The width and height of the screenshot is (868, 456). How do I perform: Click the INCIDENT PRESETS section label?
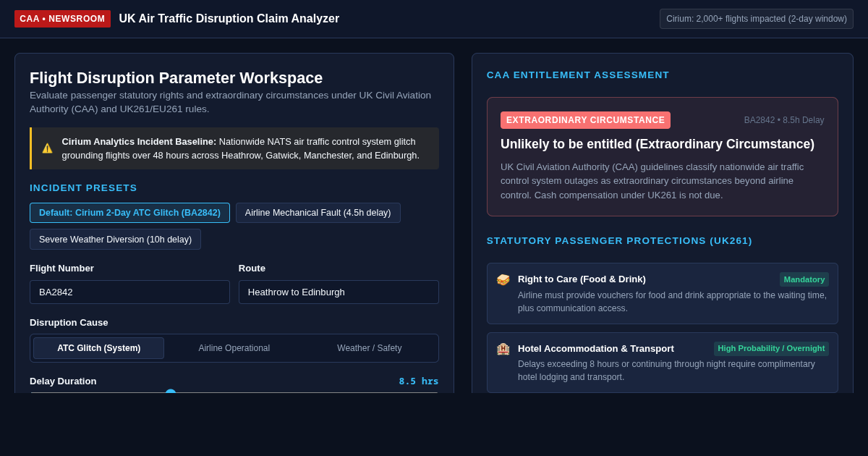(83, 188)
